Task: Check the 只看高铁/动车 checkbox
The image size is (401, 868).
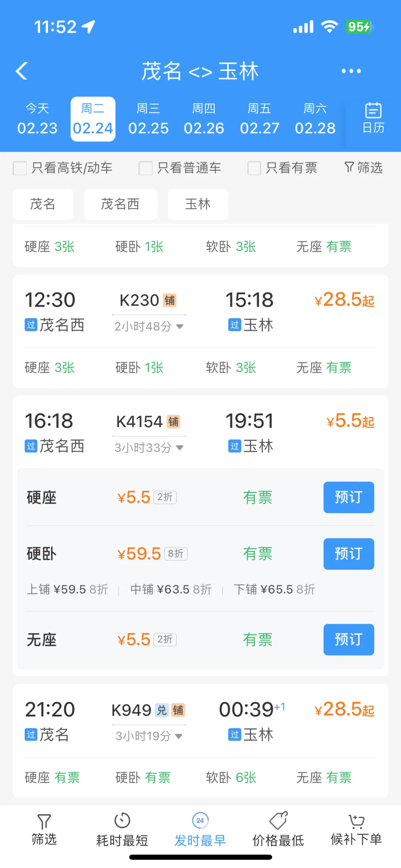Action: 20,168
